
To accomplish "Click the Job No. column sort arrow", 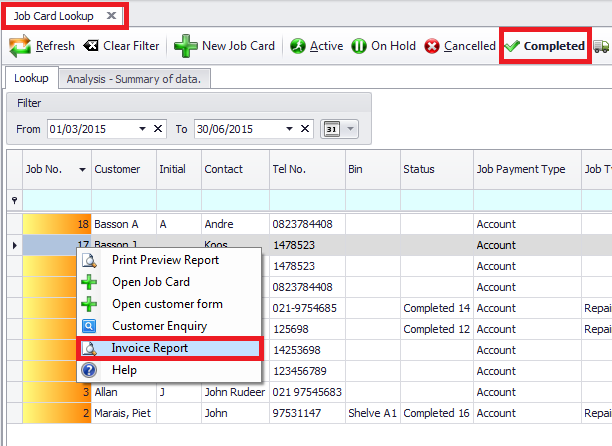I will (x=82, y=169).
